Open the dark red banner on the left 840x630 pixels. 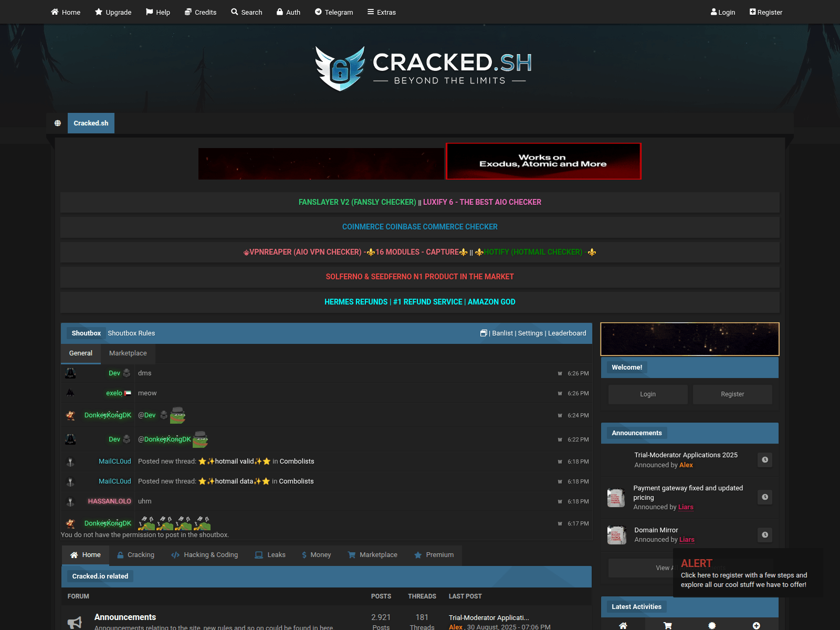point(321,164)
